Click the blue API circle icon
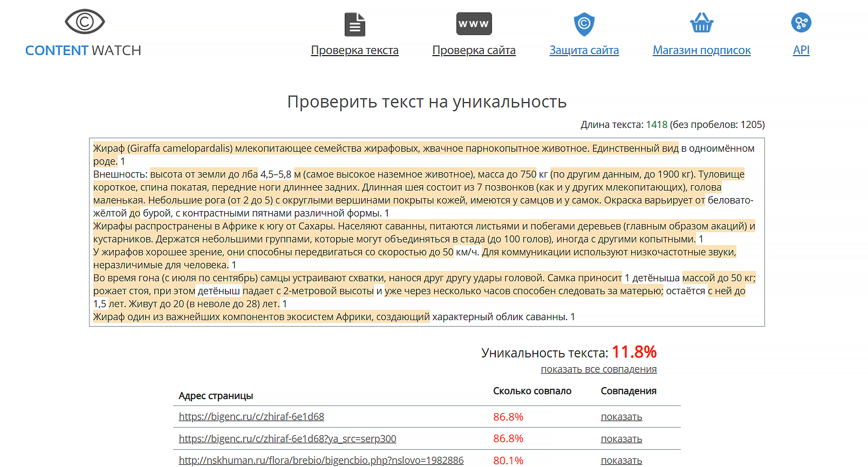The width and height of the screenshot is (868, 467). 801,23
